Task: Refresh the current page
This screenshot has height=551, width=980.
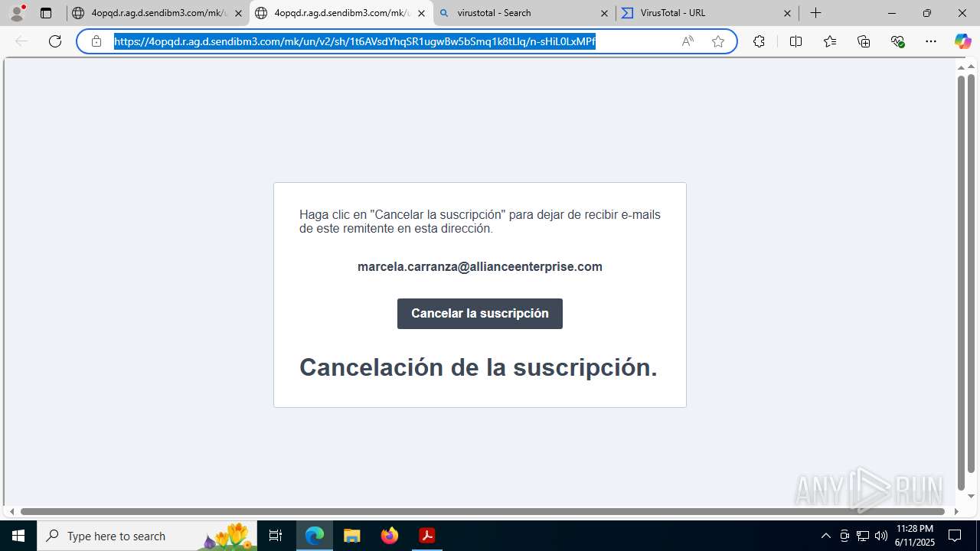Action: click(55, 41)
